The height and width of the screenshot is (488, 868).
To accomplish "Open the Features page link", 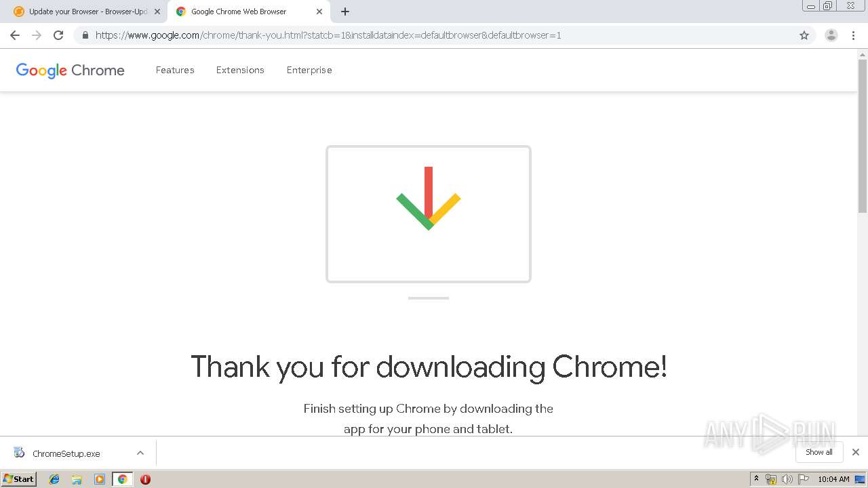I will 175,70.
